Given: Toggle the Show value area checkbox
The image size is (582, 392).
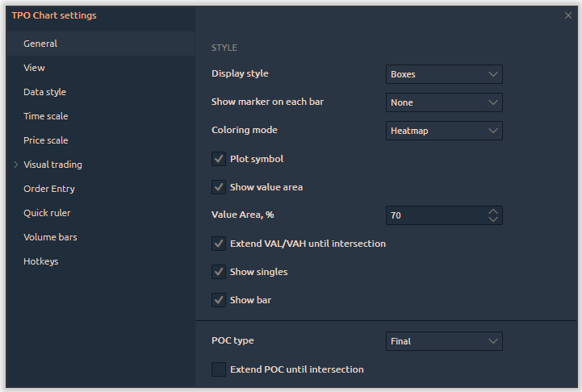Looking at the screenshot, I should tap(218, 187).
